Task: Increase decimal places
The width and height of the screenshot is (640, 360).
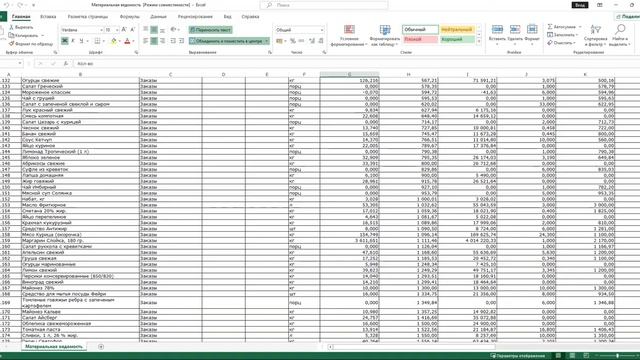Action: 312,41
